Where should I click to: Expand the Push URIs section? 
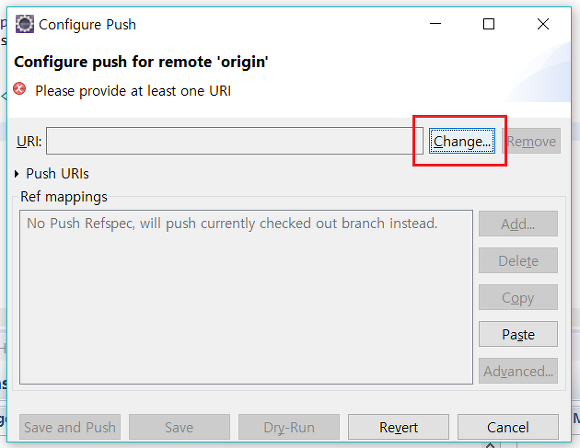tap(17, 174)
